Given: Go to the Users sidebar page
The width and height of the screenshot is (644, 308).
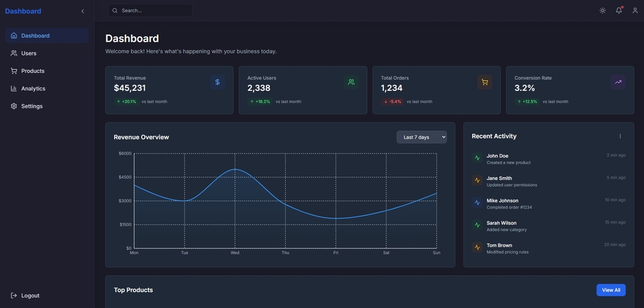Looking at the screenshot, I should 47,53.
